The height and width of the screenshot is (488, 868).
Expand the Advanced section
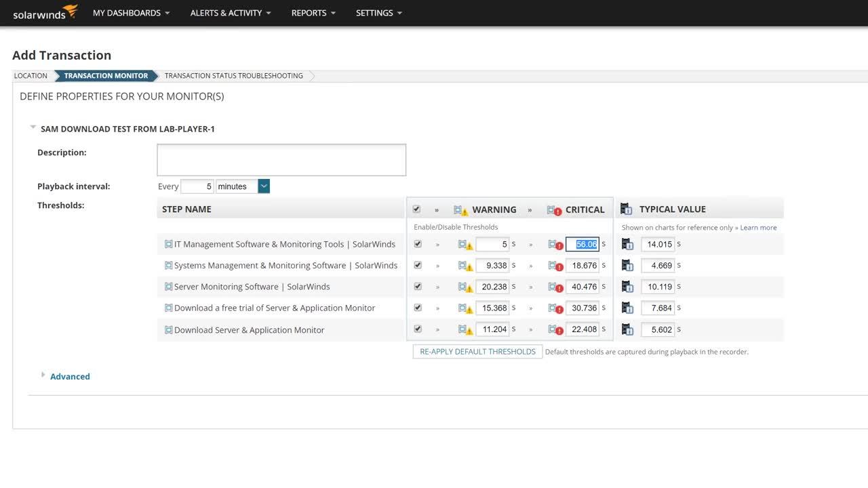[x=69, y=377]
